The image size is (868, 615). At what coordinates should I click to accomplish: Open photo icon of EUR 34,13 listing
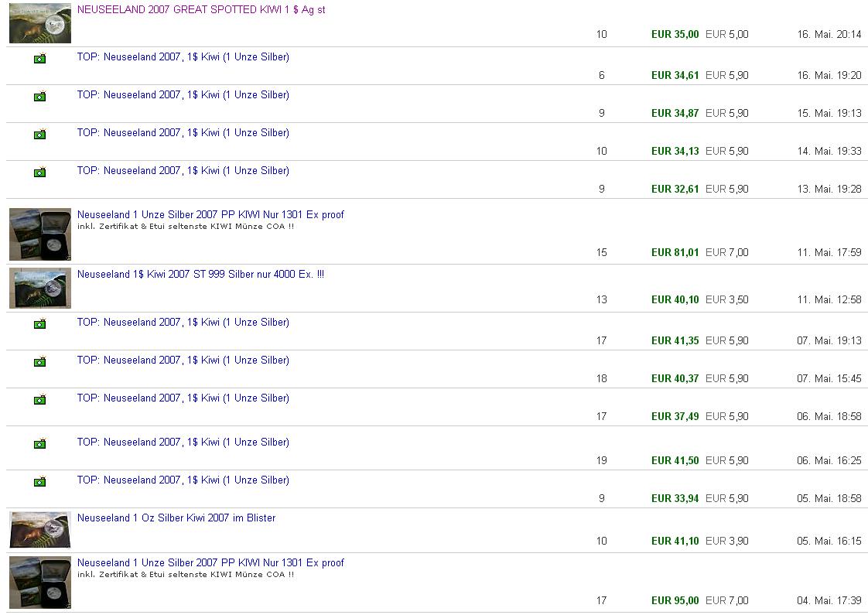39,135
